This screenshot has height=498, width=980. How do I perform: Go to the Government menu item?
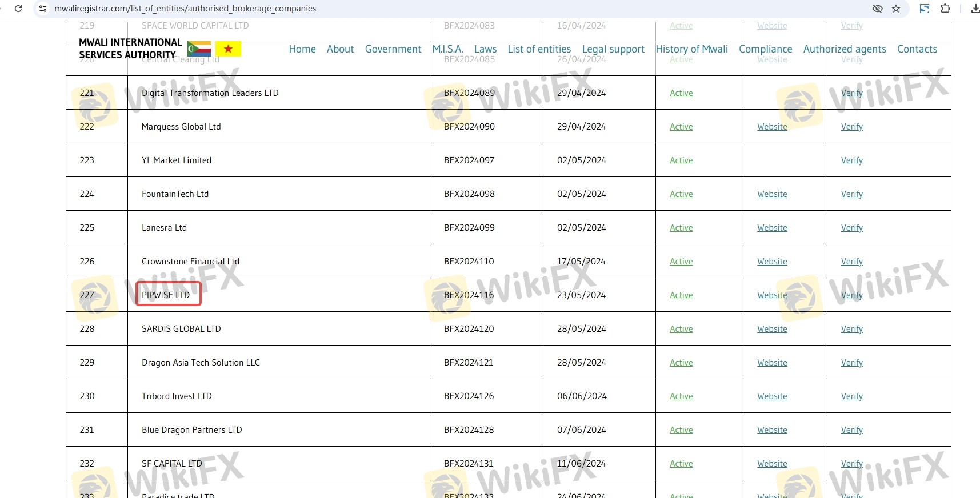coord(393,49)
